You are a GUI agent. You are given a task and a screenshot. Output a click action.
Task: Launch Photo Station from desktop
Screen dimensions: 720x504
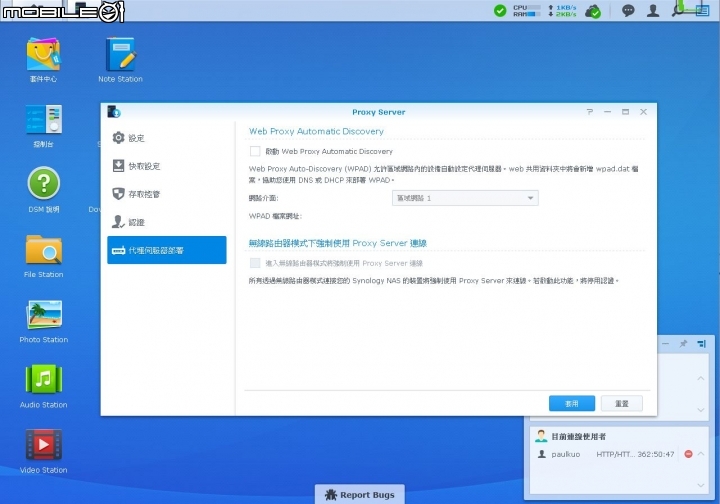click(x=43, y=316)
